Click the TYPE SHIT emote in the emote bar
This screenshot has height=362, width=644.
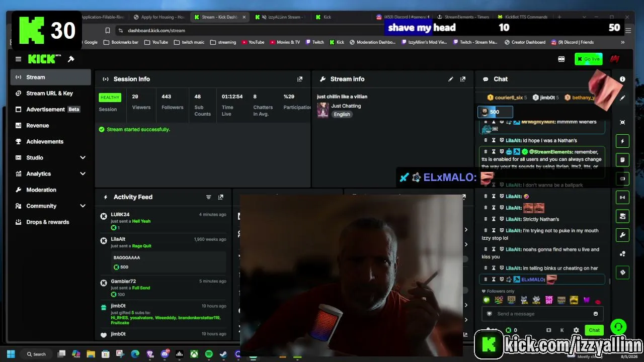(549, 300)
